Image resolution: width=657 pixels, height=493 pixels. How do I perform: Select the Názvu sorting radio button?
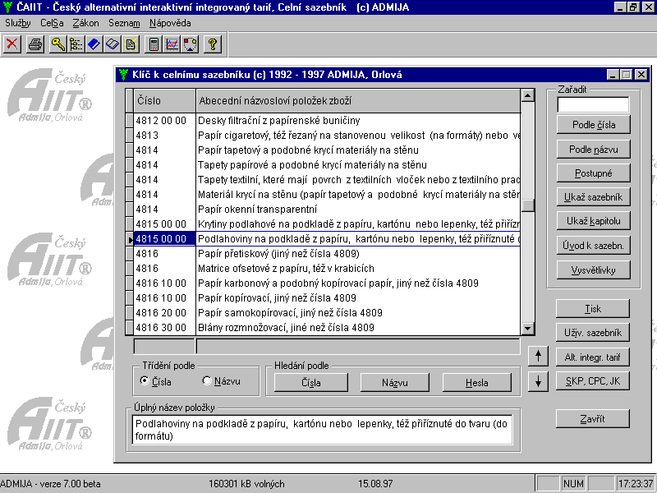coord(207,381)
